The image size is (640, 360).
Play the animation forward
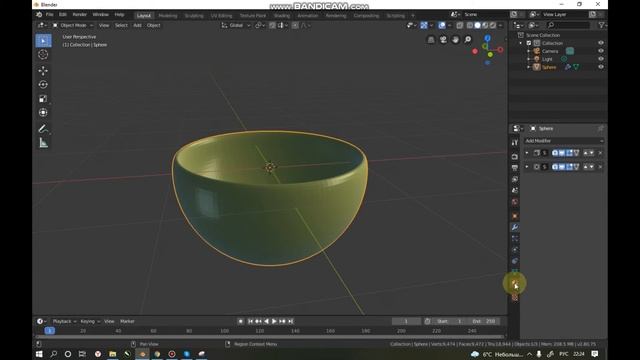pyautogui.click(x=274, y=321)
